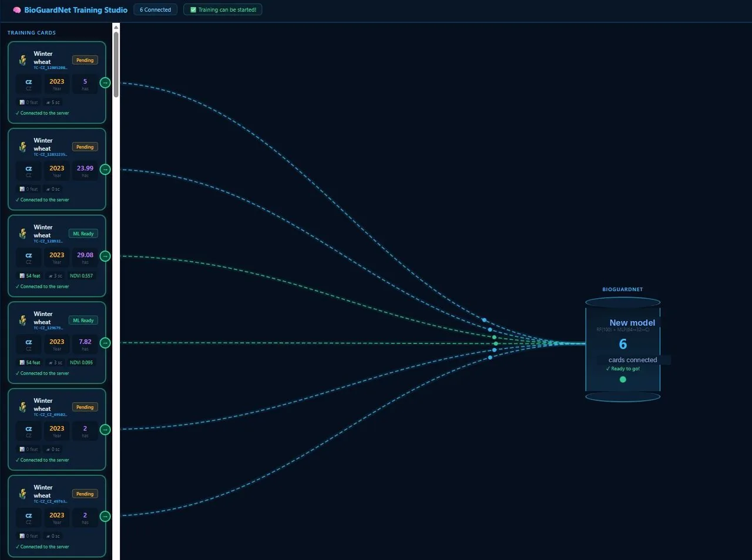752x560 pixels.
Task: Click the 54 feat tag on the 29.08 ha card
Action: [x=30, y=276]
